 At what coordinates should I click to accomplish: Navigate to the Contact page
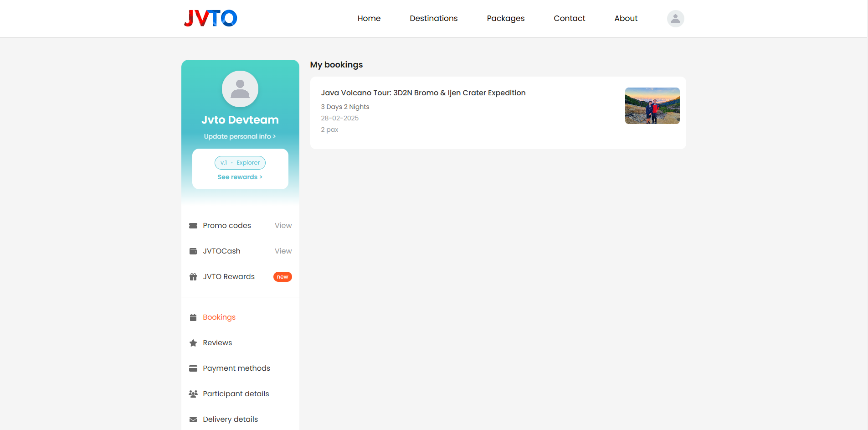pos(569,18)
